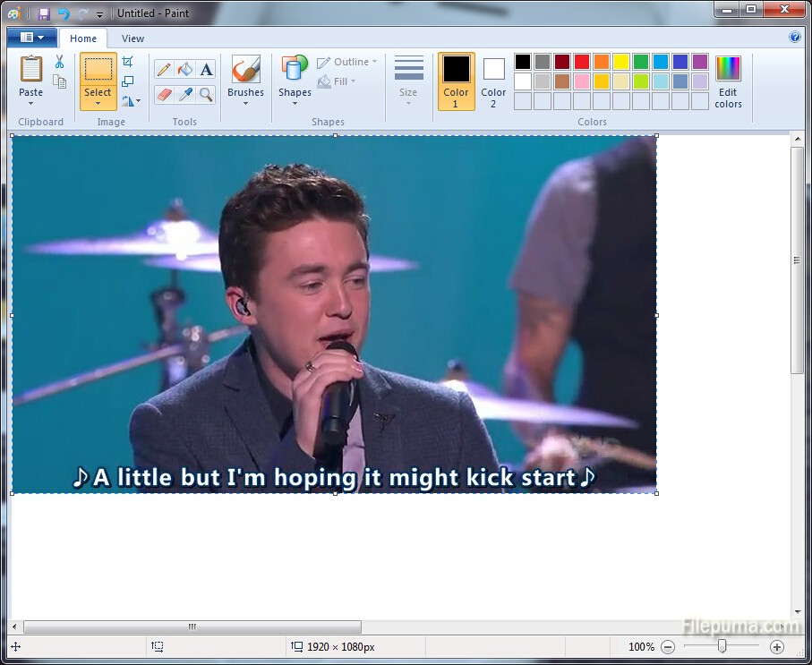Pick the red swatch in the palette
The height and width of the screenshot is (665, 812).
pyautogui.click(x=582, y=62)
